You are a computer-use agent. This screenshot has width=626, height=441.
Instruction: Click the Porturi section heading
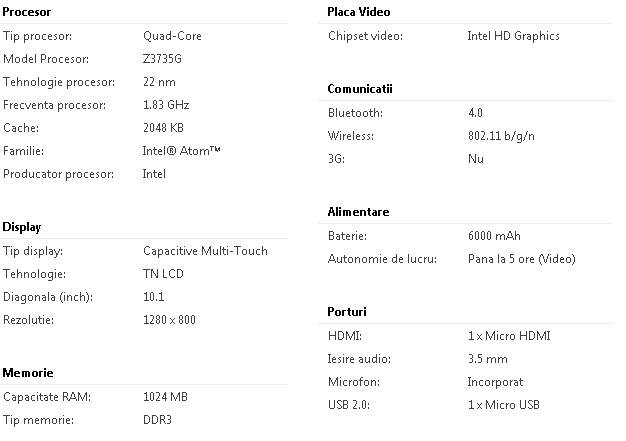tap(347, 312)
